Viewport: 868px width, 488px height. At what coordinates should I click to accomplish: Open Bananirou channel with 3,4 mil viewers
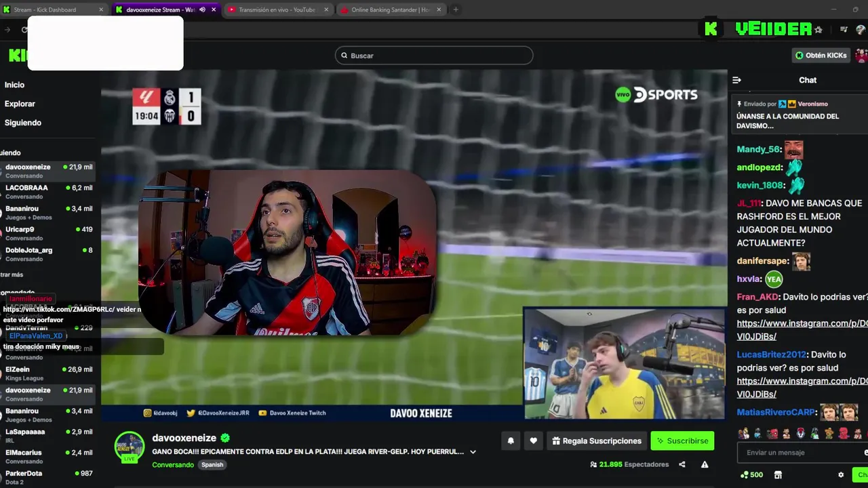point(47,212)
